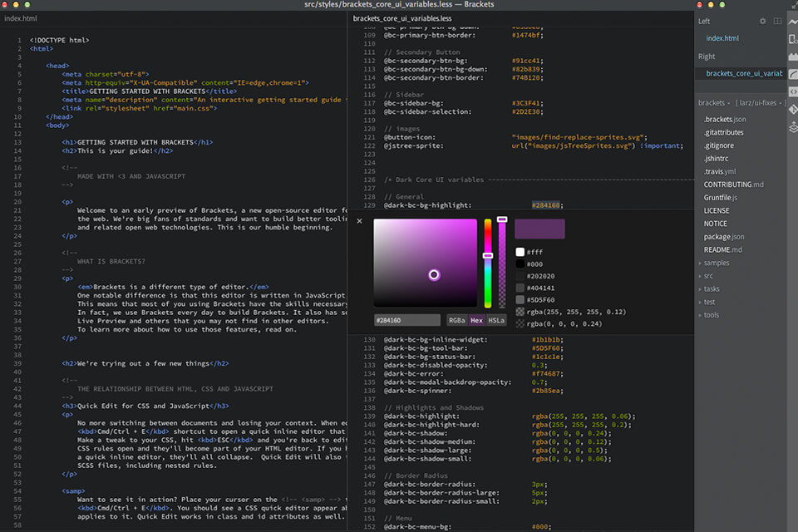Select index.html in working files
The height and width of the screenshot is (532, 798).
point(722,38)
